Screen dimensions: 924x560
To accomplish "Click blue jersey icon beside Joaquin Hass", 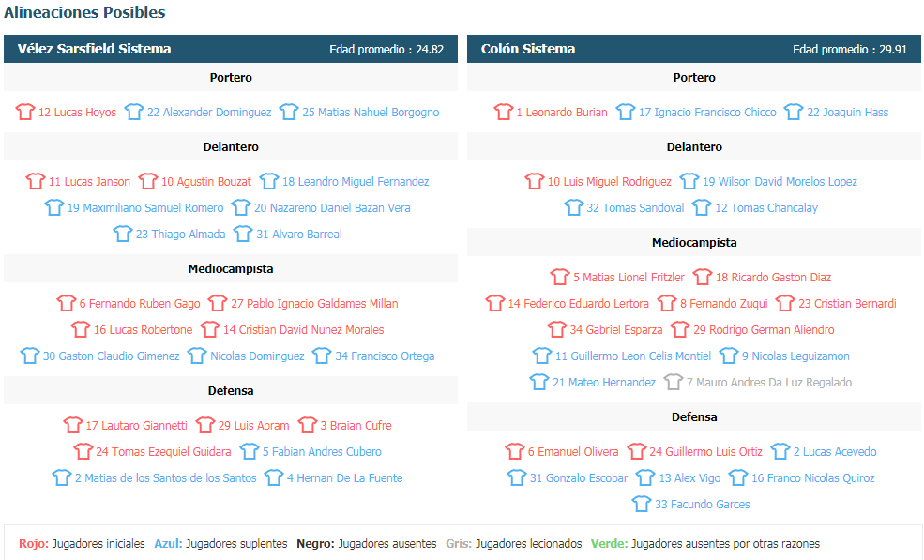I will coord(794,113).
